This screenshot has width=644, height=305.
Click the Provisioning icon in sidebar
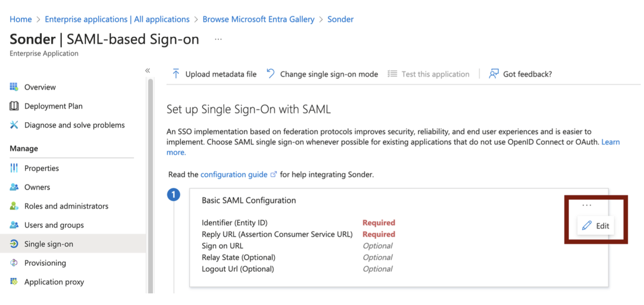[x=14, y=263]
